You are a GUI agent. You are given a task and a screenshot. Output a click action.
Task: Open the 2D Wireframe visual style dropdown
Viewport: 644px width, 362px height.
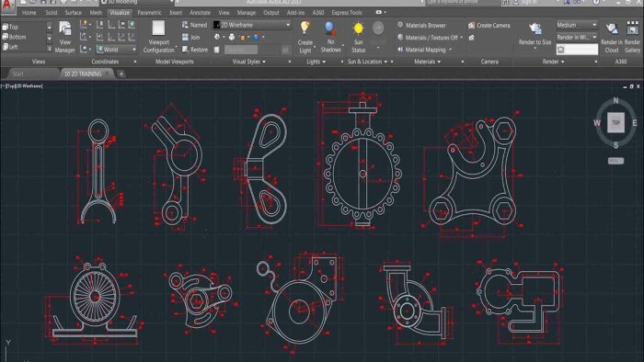coord(252,25)
